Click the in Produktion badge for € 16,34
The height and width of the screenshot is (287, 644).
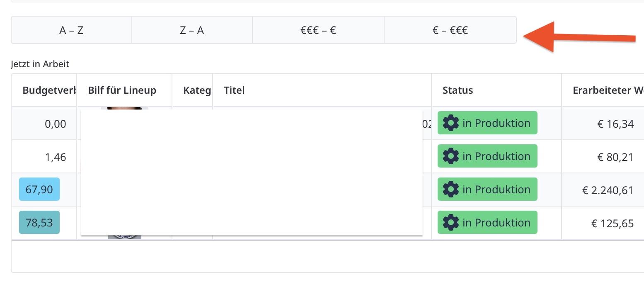[487, 123]
